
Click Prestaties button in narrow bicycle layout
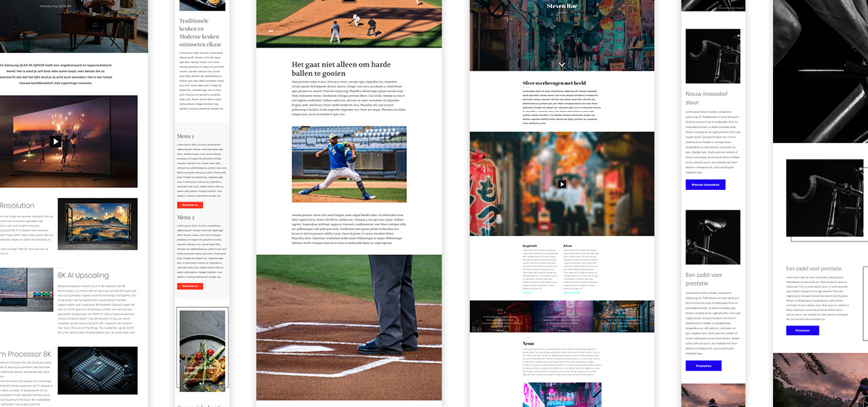[703, 366]
